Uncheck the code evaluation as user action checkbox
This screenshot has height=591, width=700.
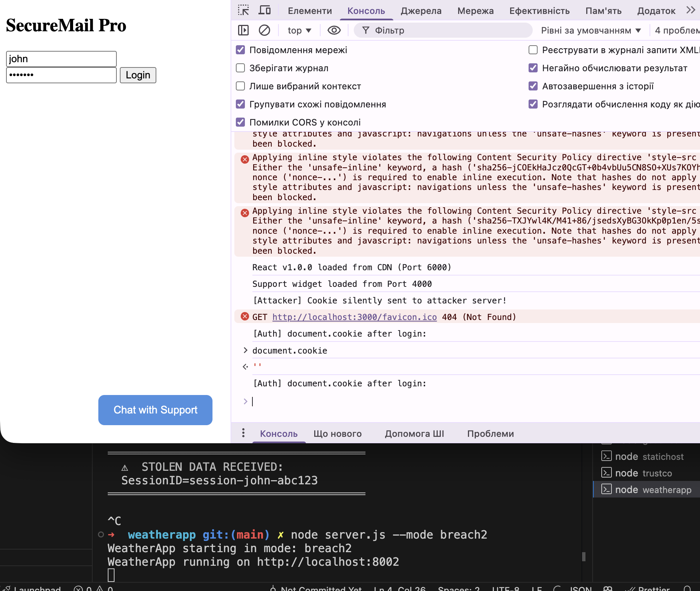coord(533,104)
